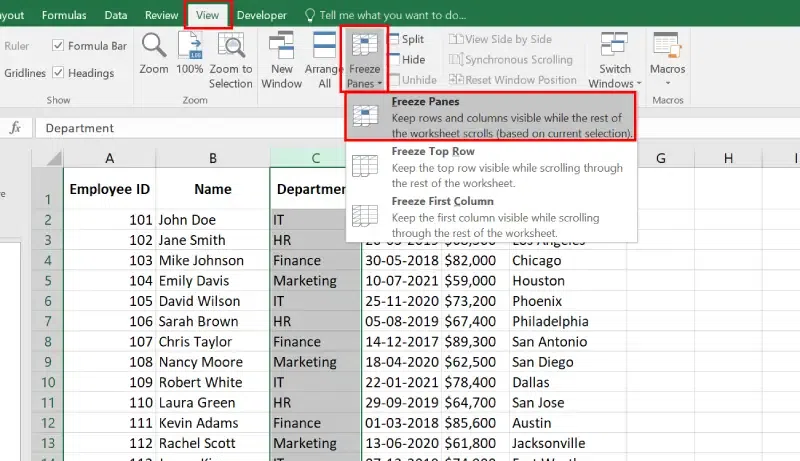
Task: Click the Split window button
Action: click(407, 39)
